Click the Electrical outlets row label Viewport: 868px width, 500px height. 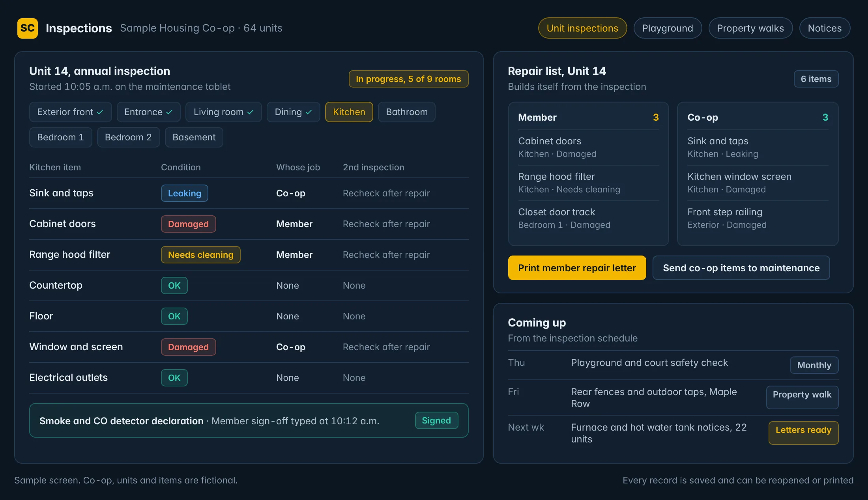pyautogui.click(x=68, y=378)
